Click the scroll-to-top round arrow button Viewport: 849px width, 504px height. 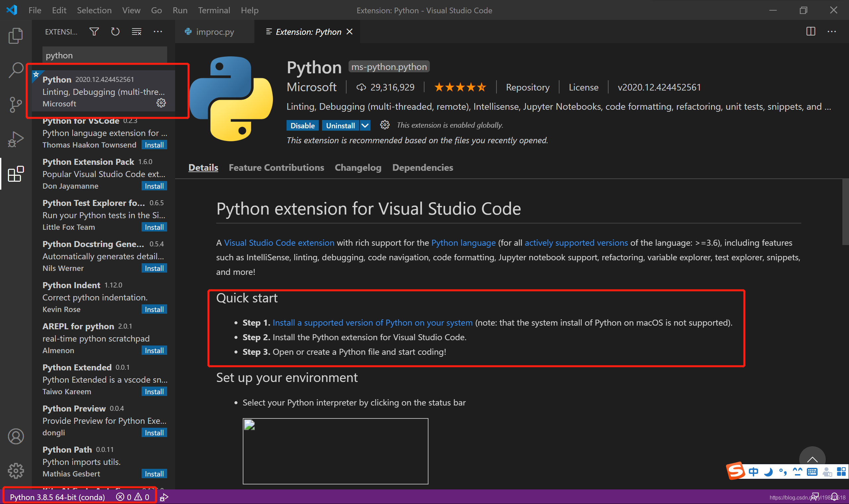click(812, 459)
